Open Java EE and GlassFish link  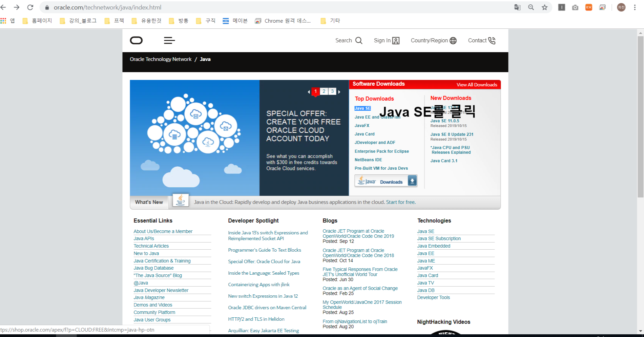click(x=377, y=117)
